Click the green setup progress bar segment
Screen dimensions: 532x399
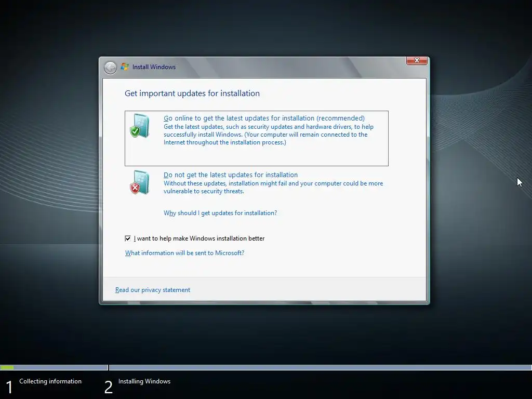[7, 367]
